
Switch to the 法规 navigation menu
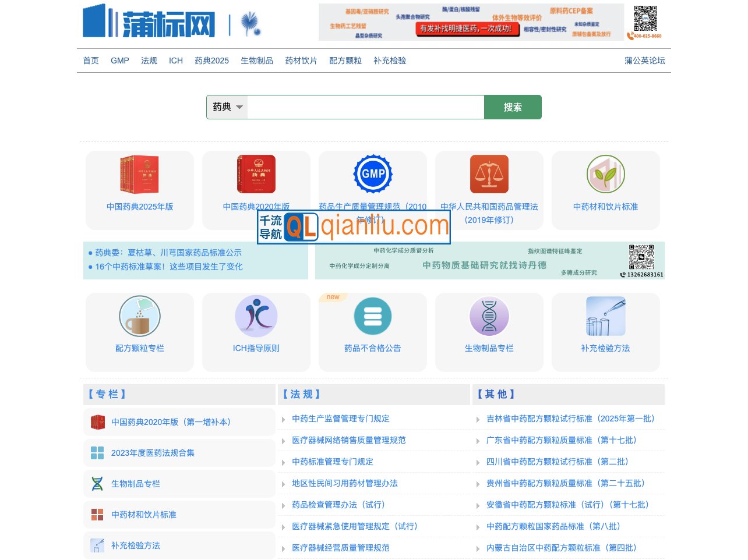click(x=149, y=61)
